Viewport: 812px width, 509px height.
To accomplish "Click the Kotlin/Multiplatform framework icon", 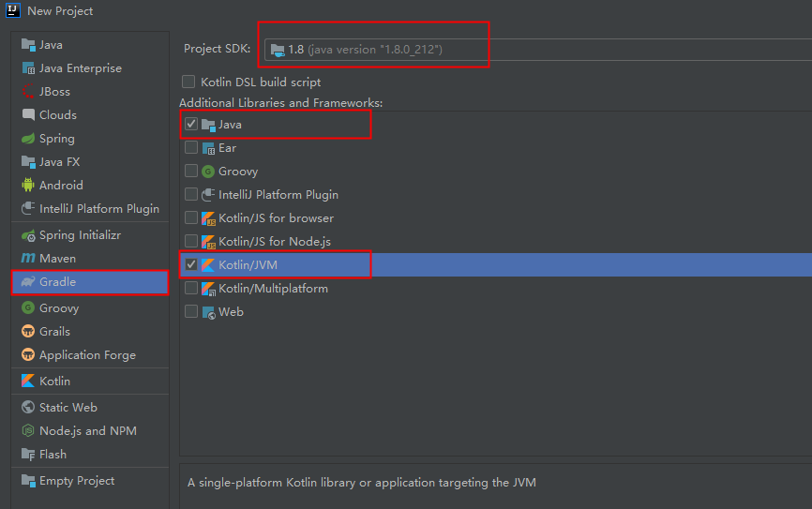I will (208, 289).
